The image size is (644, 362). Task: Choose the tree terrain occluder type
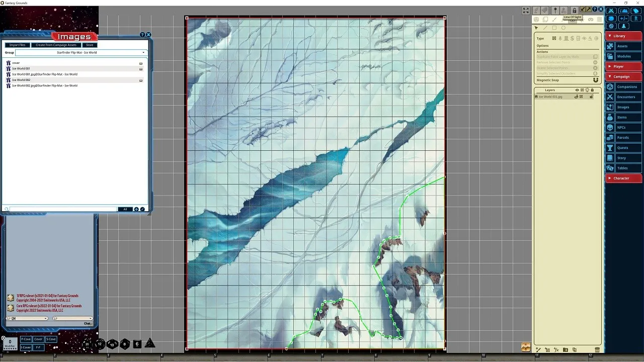(x=560, y=38)
